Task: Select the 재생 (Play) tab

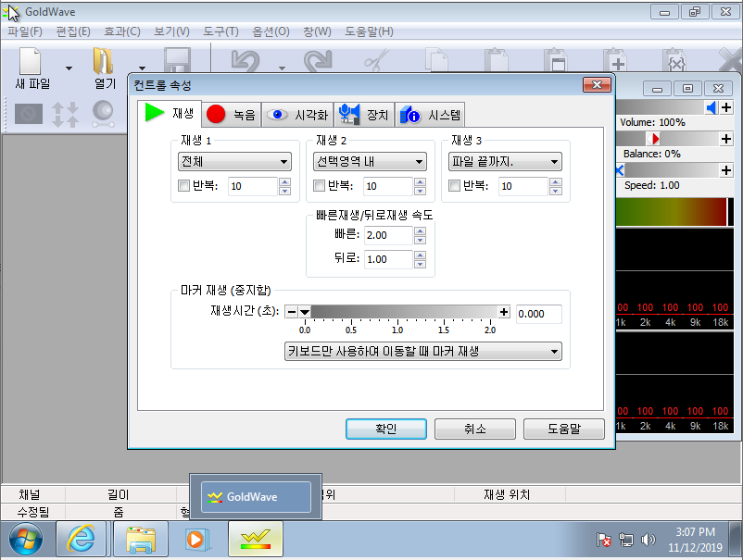Action: pyautogui.click(x=170, y=113)
